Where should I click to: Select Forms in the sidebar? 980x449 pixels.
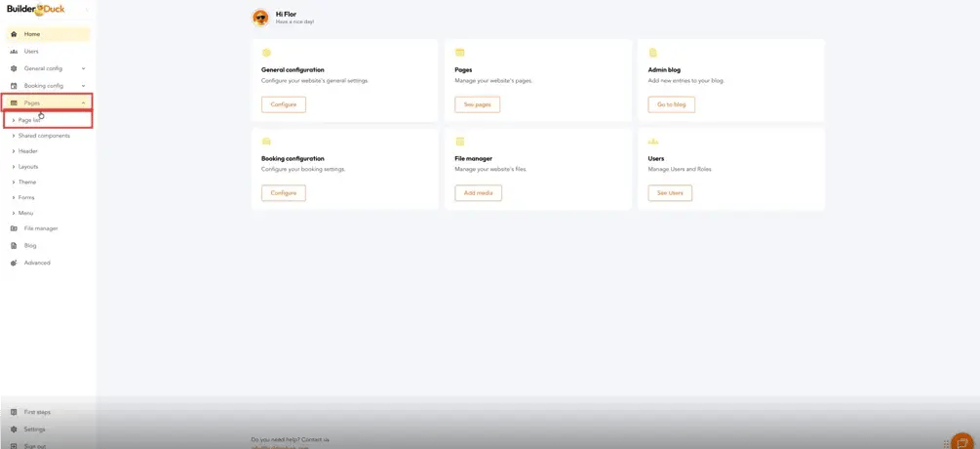(26, 197)
